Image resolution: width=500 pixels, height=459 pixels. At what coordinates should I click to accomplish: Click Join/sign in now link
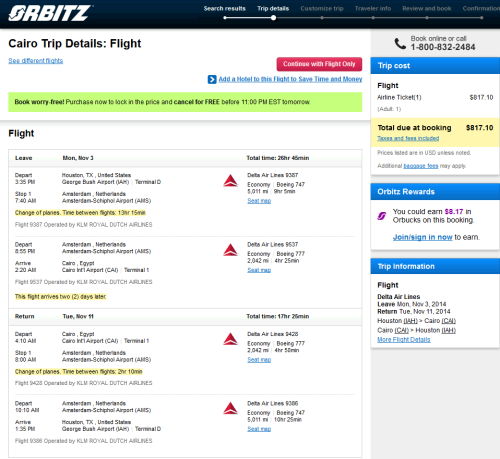(x=422, y=237)
